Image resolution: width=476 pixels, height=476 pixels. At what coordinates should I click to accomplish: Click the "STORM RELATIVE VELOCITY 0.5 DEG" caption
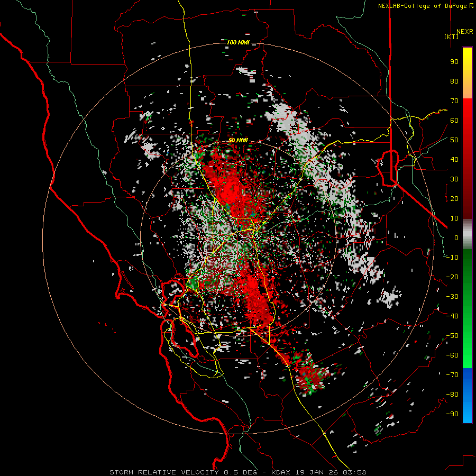(183, 472)
